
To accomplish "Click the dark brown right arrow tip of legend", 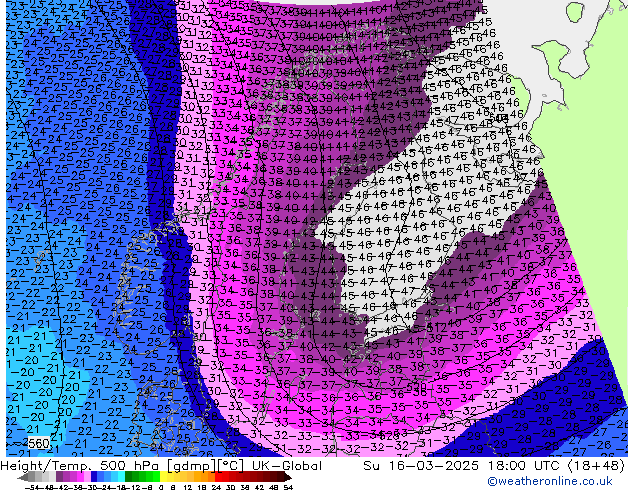I will click(288, 477).
